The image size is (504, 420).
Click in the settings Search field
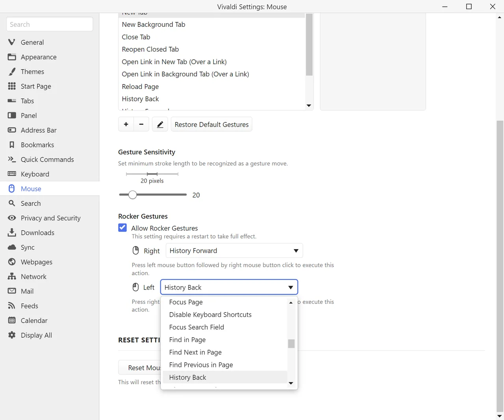(50, 24)
